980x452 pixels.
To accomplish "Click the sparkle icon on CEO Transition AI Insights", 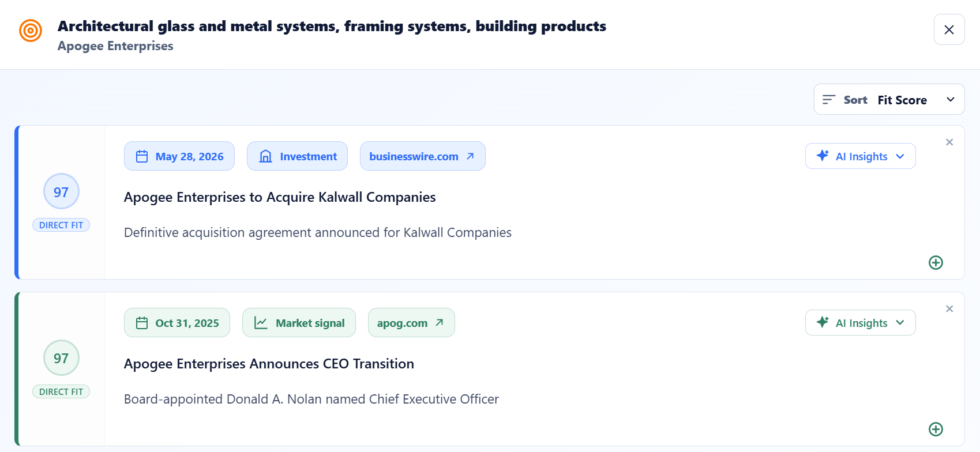I will pos(823,322).
